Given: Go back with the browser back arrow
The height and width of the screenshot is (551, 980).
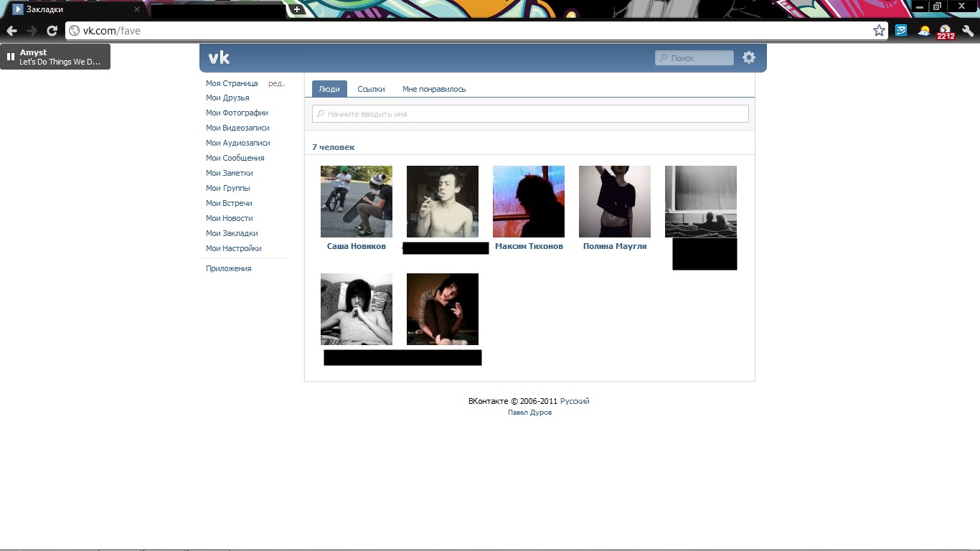Looking at the screenshot, I should point(11,30).
